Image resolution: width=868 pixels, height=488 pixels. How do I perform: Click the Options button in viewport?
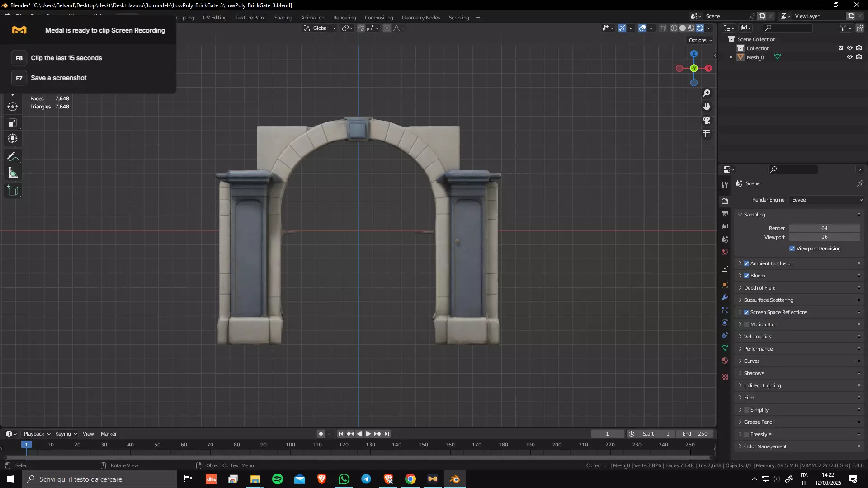(700, 40)
